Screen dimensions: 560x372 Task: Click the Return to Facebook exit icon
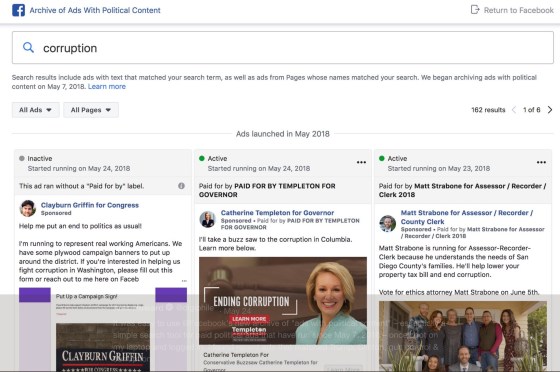(475, 10)
